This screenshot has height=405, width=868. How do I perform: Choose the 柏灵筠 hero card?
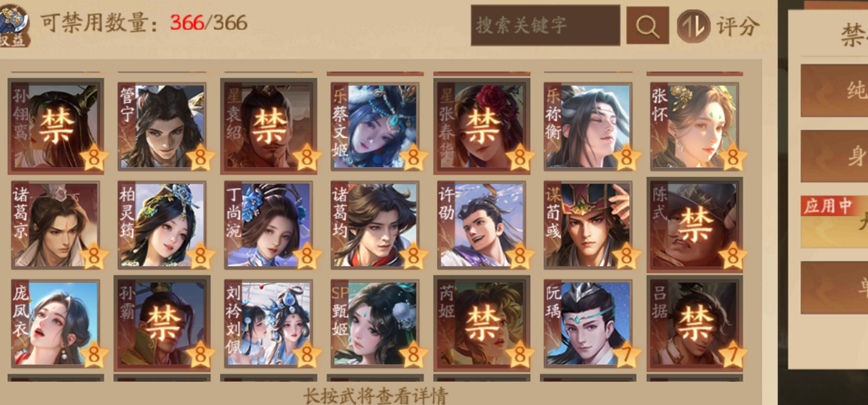click(x=162, y=225)
